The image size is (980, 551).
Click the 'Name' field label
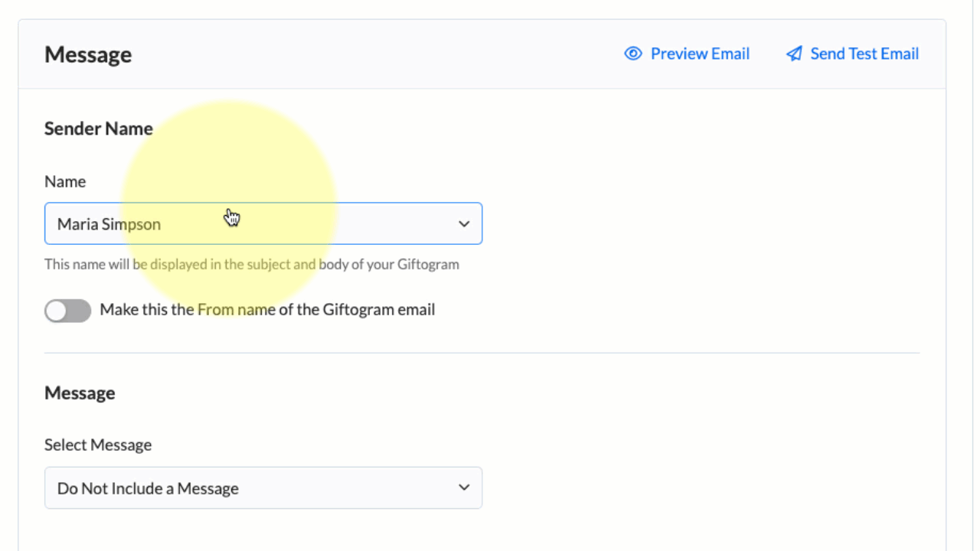coord(65,181)
